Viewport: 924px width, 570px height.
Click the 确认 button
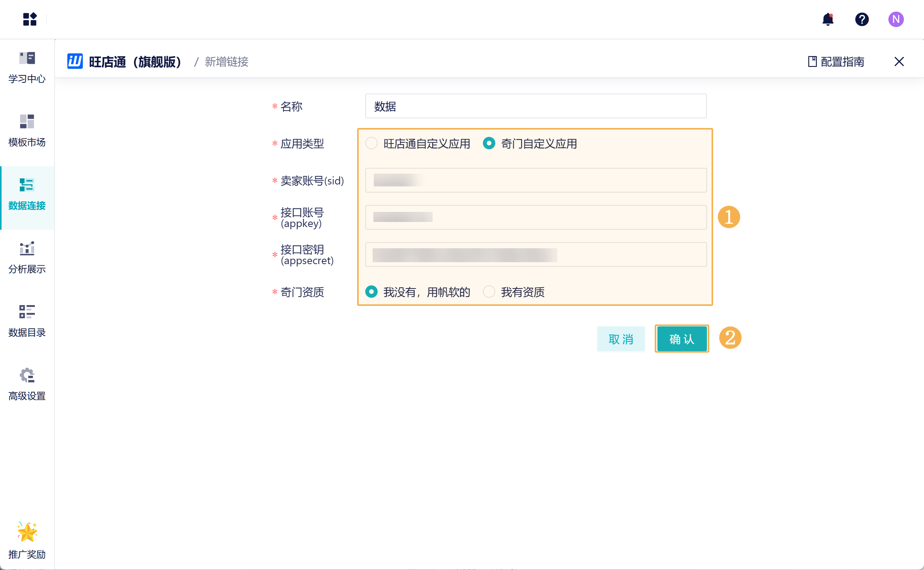pyautogui.click(x=682, y=339)
